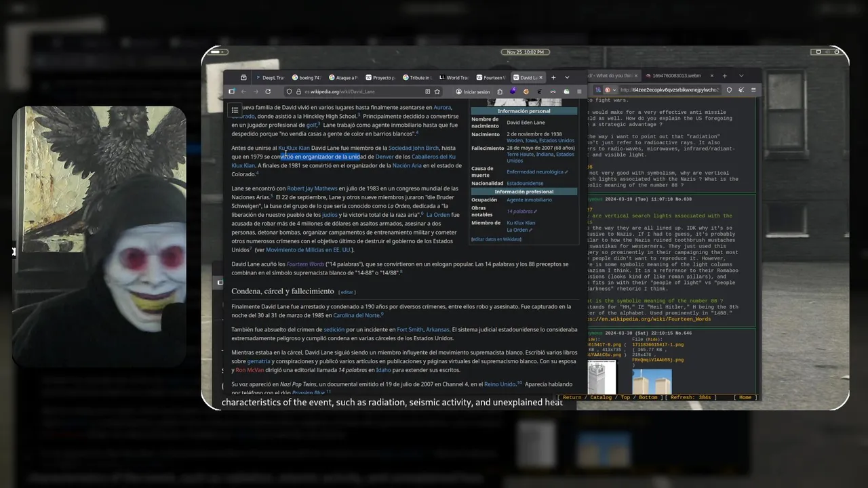
Task: Switch to the boeing 747 tab
Action: (307, 77)
